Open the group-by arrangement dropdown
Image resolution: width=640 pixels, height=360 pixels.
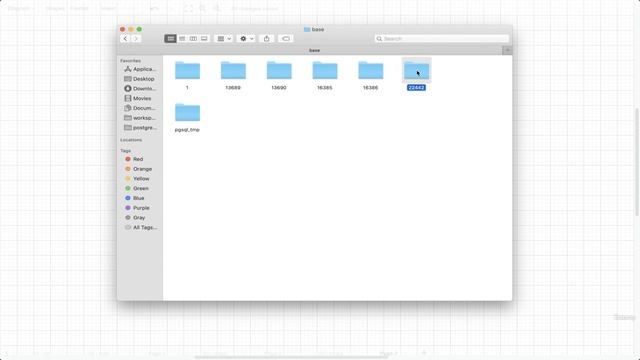(x=224, y=38)
